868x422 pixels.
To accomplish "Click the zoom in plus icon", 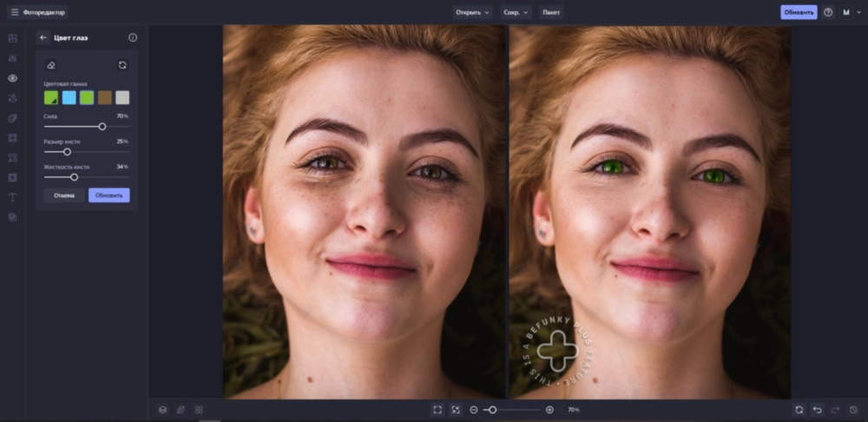I will (x=549, y=410).
